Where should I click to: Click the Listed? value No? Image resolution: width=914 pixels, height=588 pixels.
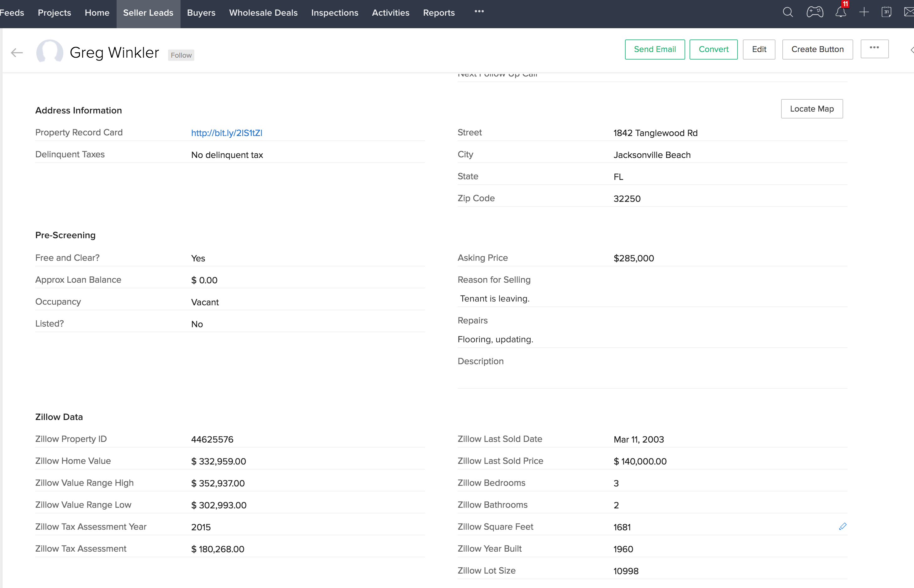[197, 324]
